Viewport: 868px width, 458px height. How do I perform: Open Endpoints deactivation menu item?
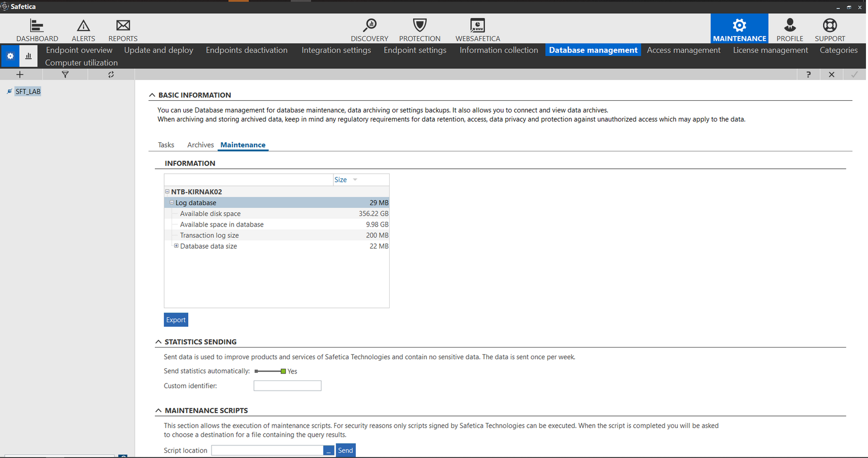(246, 50)
